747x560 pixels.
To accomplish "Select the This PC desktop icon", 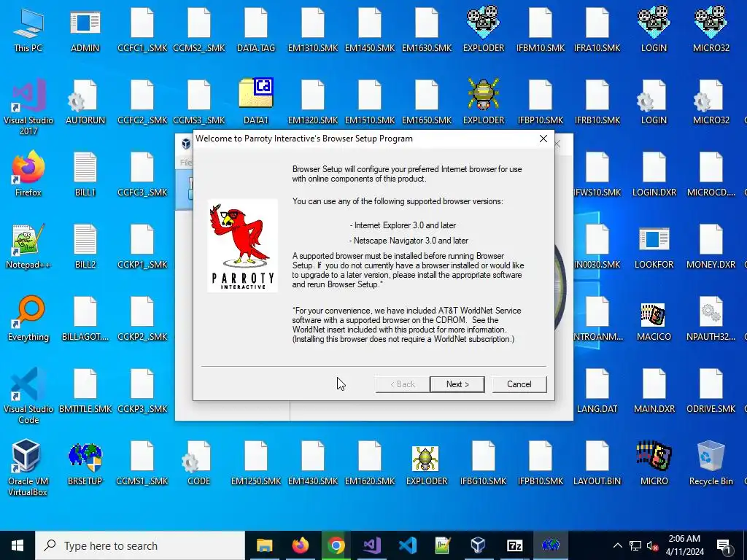I will pos(28,29).
